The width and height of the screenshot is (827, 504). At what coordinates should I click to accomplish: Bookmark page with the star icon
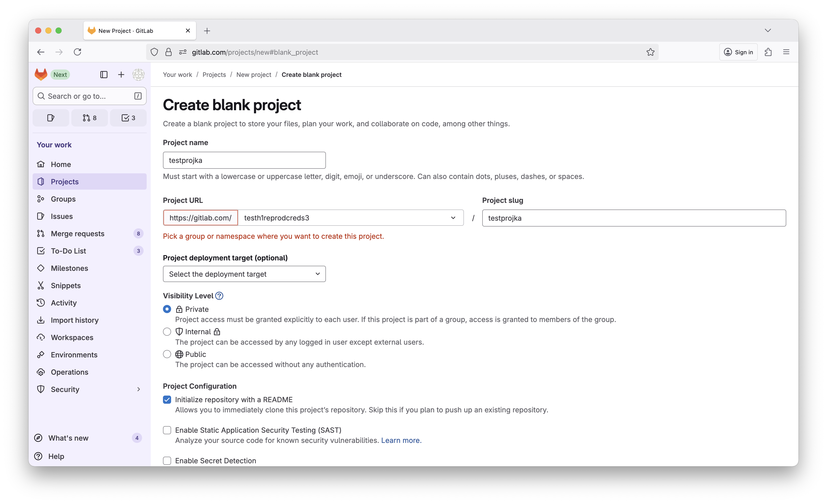[651, 52]
